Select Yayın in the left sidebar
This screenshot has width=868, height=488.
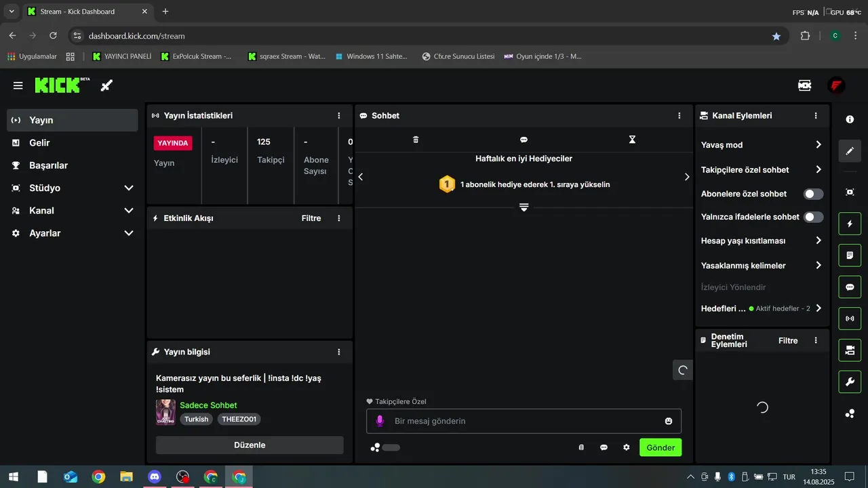(x=73, y=120)
